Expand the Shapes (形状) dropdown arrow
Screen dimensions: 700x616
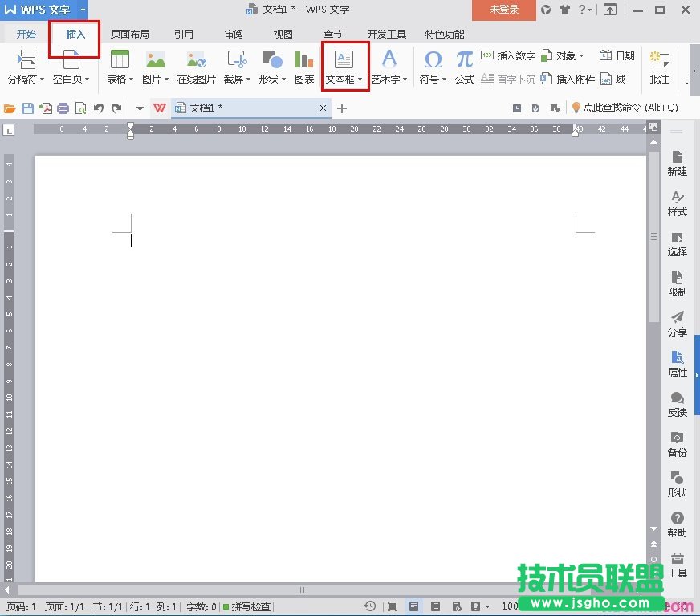[x=283, y=80]
